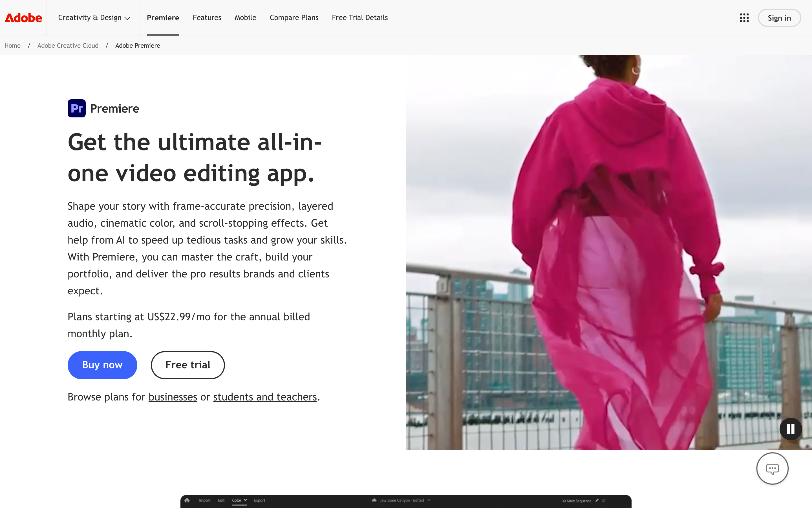Open the Mobile nav item
The height and width of the screenshot is (508, 812).
245,17
